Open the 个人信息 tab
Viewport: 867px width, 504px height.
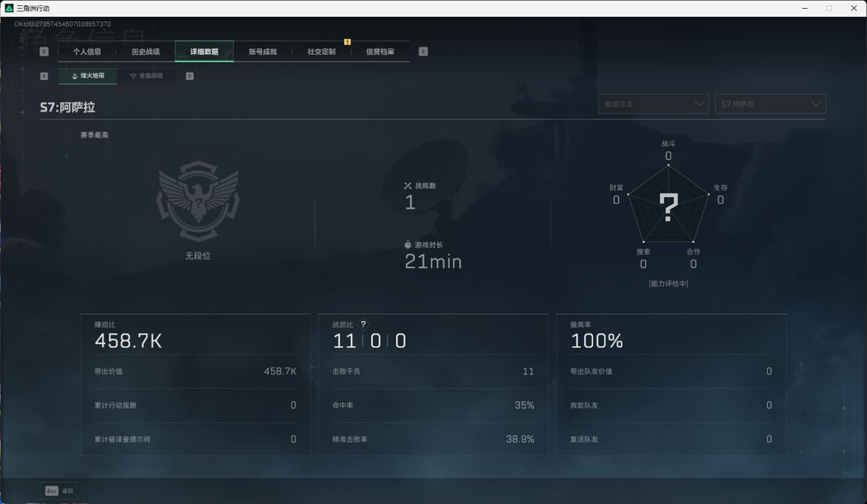click(x=87, y=51)
